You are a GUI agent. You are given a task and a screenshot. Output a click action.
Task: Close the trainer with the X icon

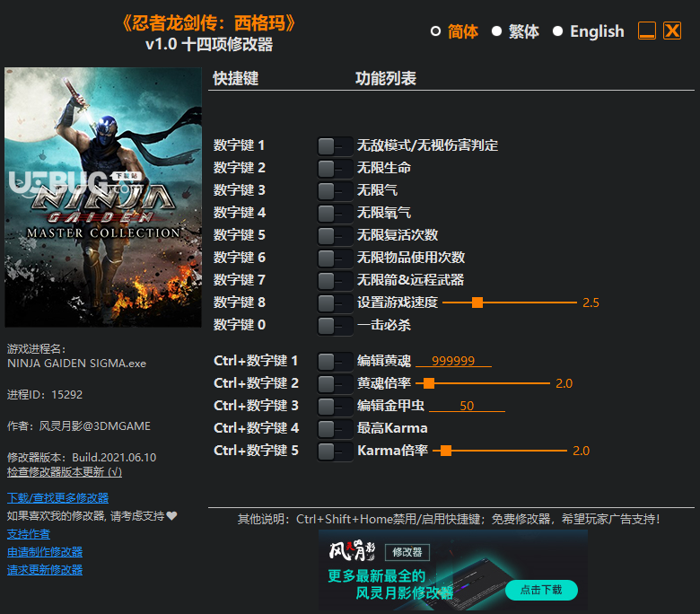[672, 31]
